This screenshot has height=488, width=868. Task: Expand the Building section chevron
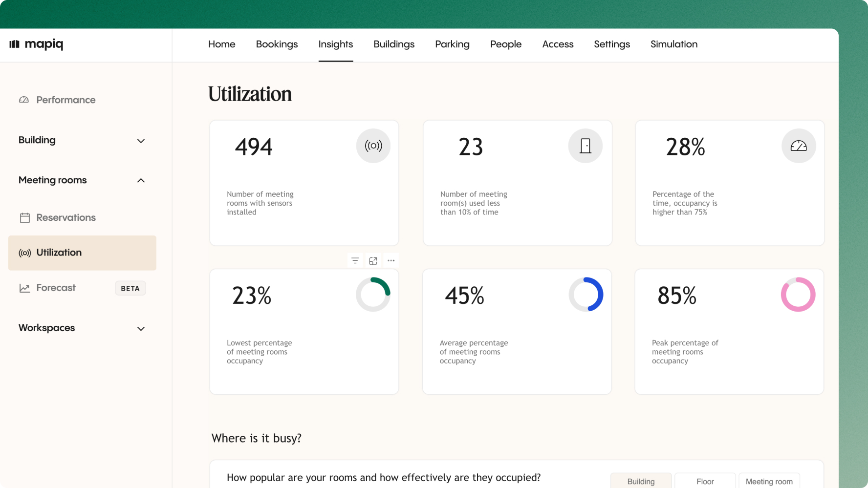click(141, 141)
